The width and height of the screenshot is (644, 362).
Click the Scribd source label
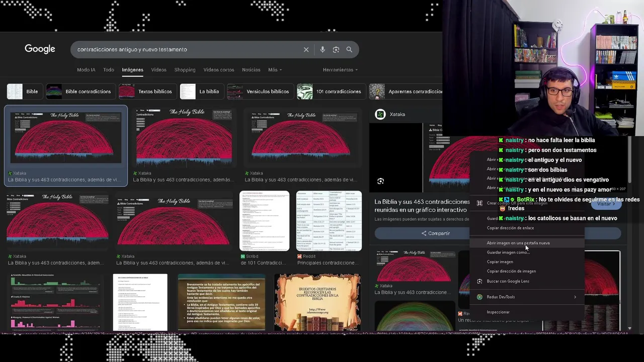point(252,256)
